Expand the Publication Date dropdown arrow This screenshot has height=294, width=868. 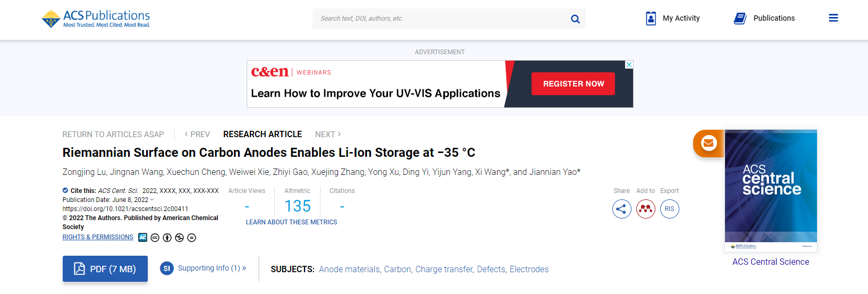[x=152, y=200]
